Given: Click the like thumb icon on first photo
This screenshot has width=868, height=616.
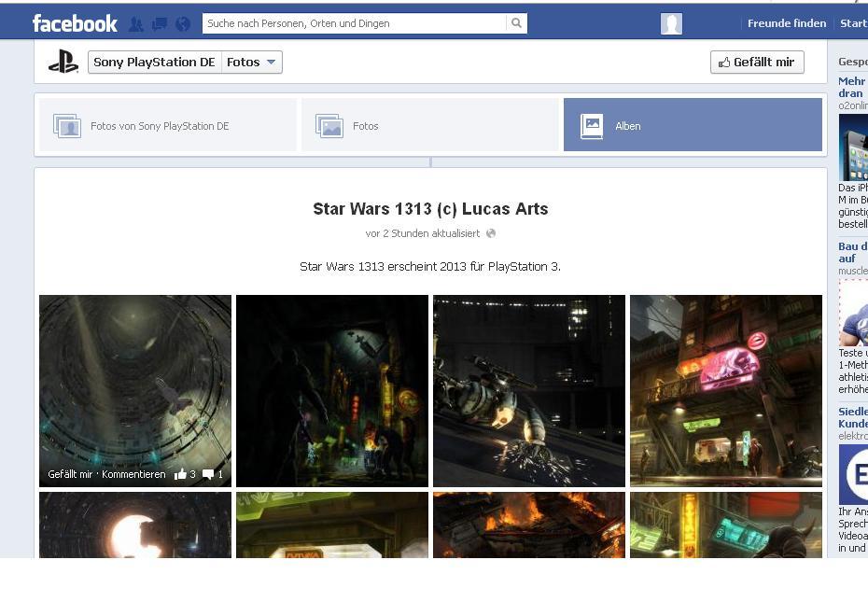Looking at the screenshot, I should (180, 474).
